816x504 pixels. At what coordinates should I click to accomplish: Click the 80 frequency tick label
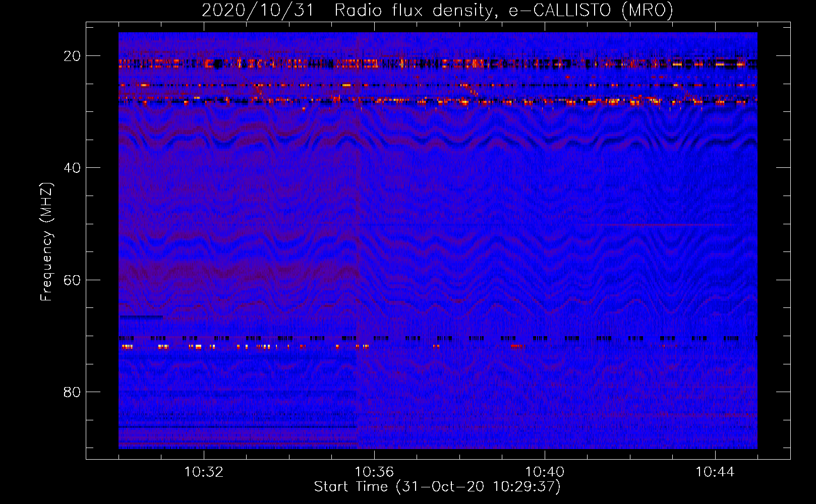pos(72,392)
